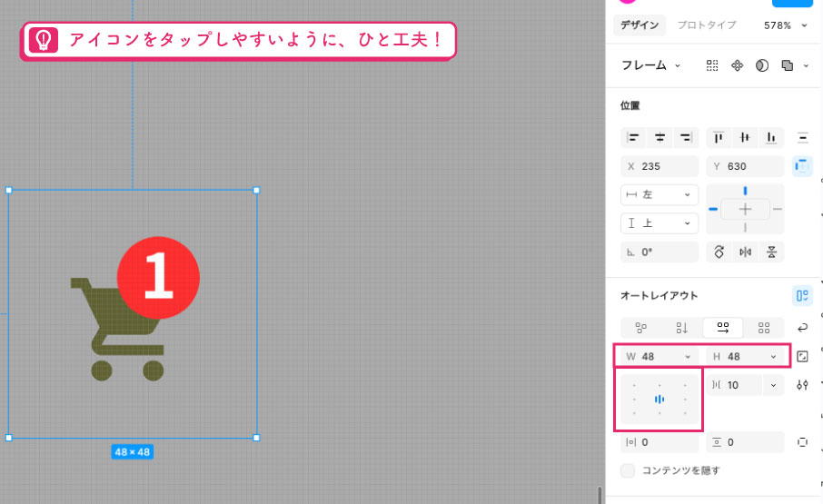Click the boolean operation icon
The image size is (823, 504).
787,65
